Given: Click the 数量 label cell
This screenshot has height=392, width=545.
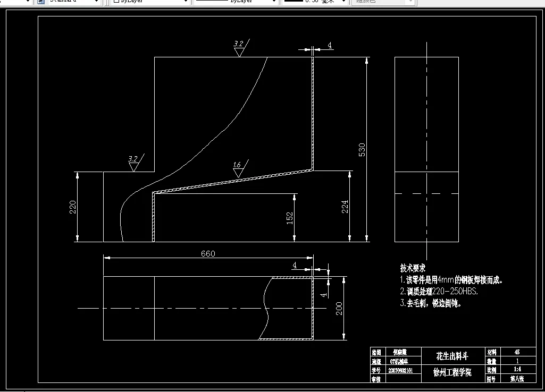Looking at the screenshot, I should (492, 361).
